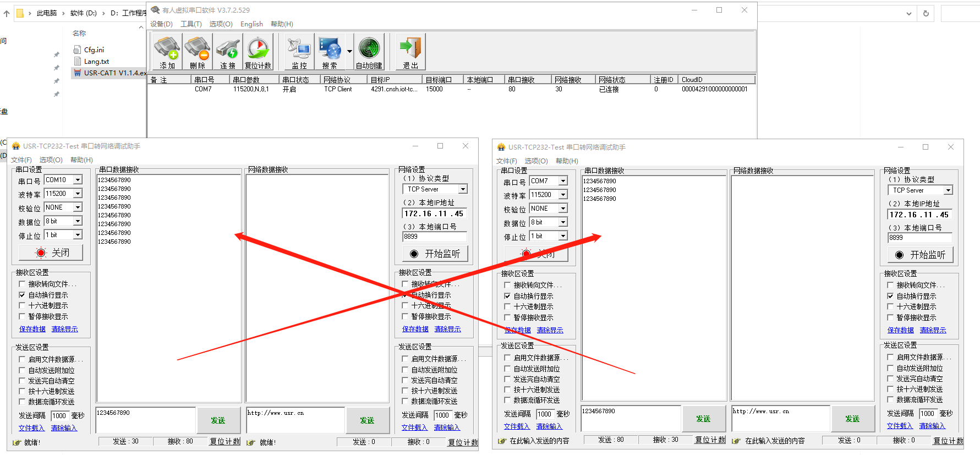Viewport: 980px width, 455px height.
Task: Click the refresh icon in File Explorer address bar
Action: pyautogui.click(x=926, y=14)
